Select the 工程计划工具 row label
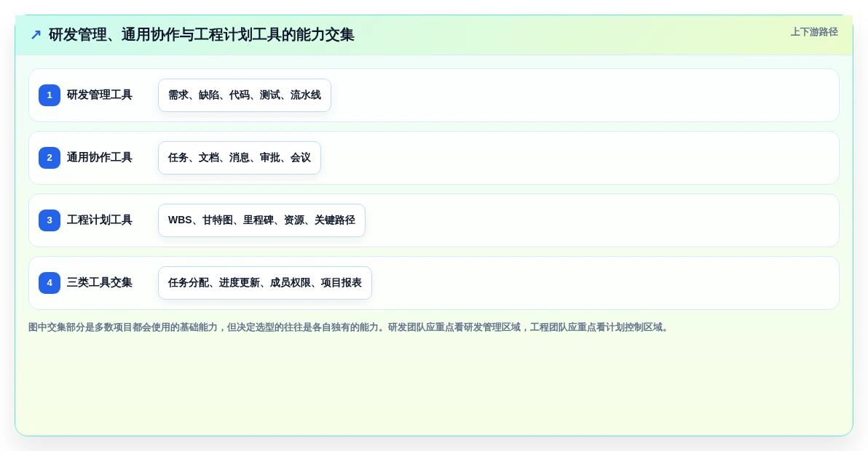The image size is (868, 451). click(x=100, y=220)
